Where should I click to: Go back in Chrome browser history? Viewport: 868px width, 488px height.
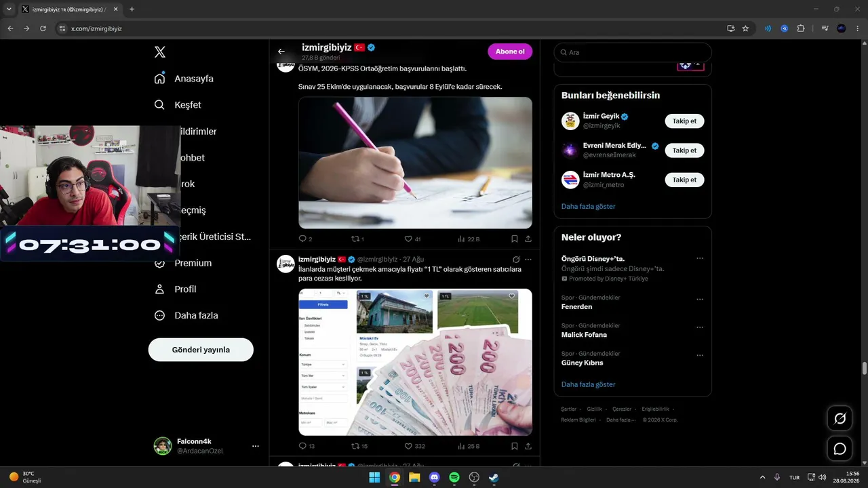click(x=10, y=28)
